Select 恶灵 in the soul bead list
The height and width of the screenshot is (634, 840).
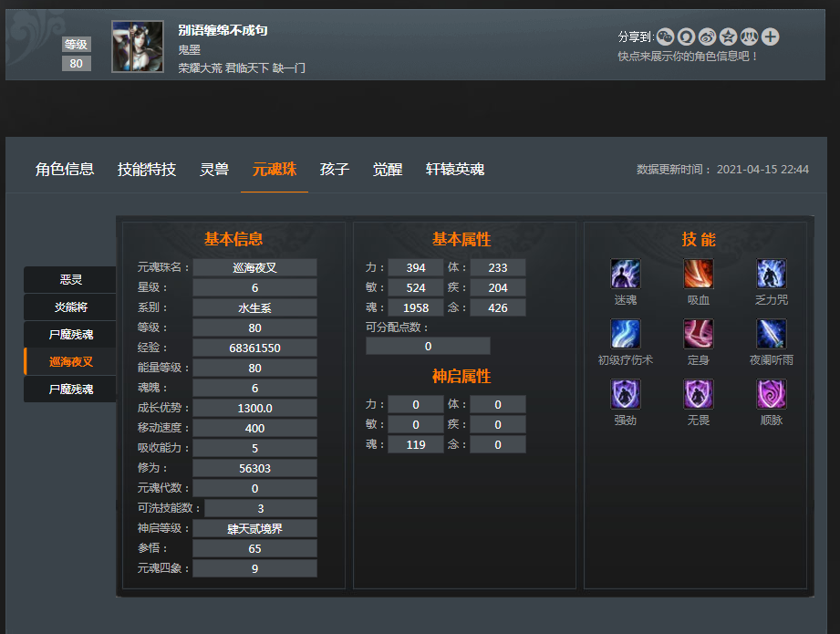point(70,279)
